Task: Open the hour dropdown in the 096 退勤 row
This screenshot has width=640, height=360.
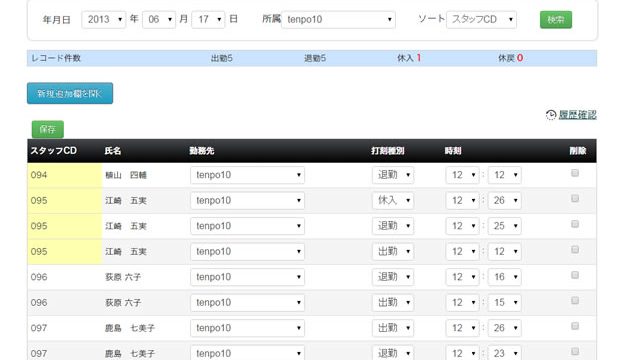Action: [x=462, y=277]
